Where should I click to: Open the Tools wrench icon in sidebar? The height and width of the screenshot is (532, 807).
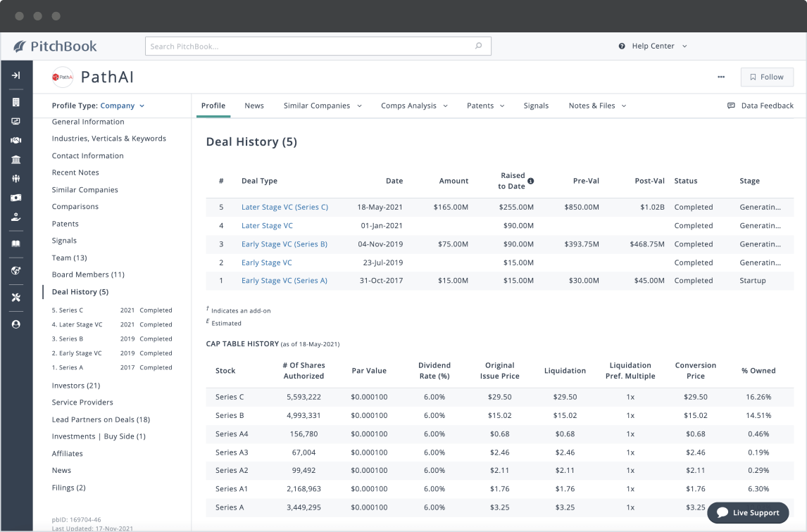click(x=16, y=298)
